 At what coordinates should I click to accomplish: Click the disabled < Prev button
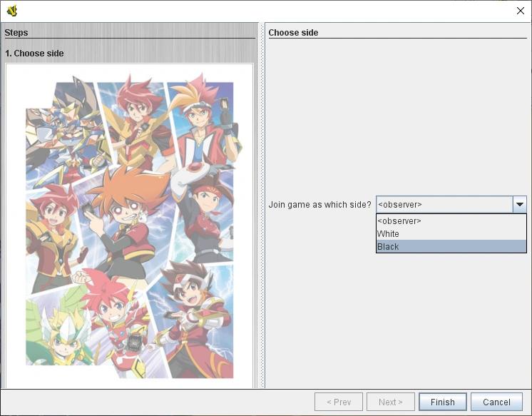tap(339, 402)
